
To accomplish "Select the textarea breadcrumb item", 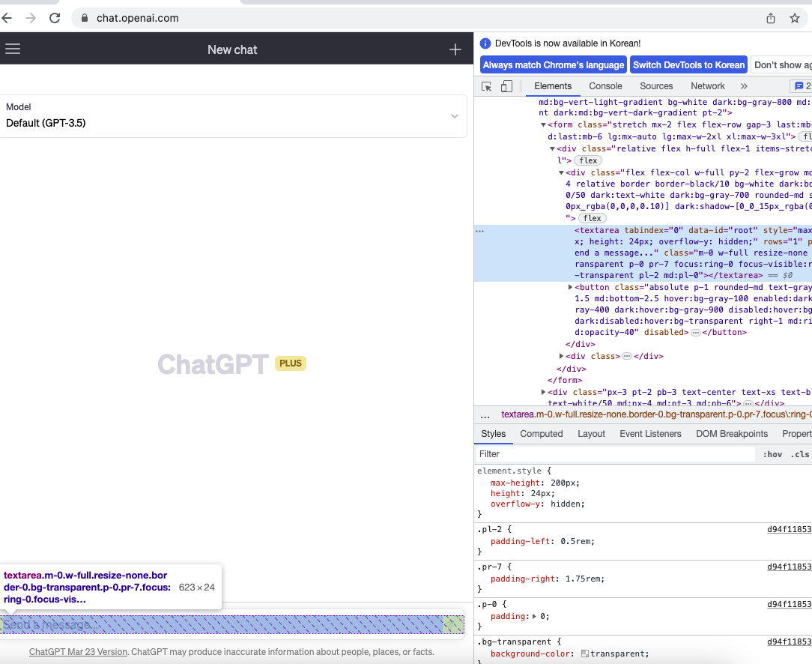I will tap(656, 414).
